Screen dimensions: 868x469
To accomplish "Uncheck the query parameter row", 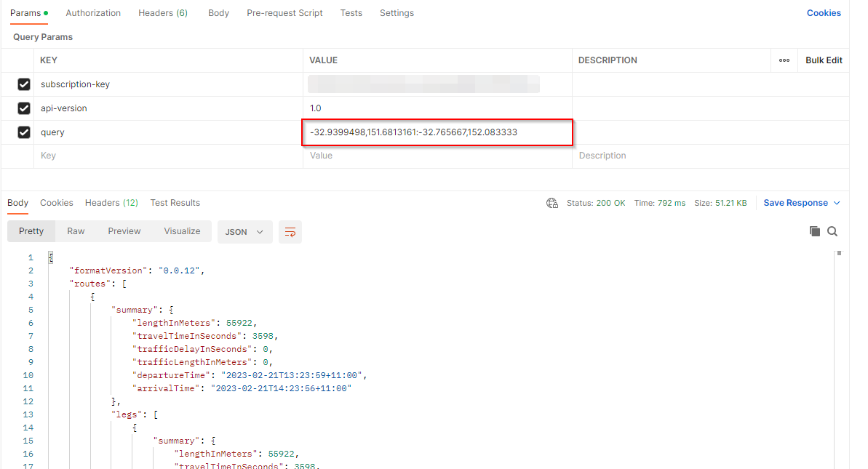I will [x=24, y=132].
